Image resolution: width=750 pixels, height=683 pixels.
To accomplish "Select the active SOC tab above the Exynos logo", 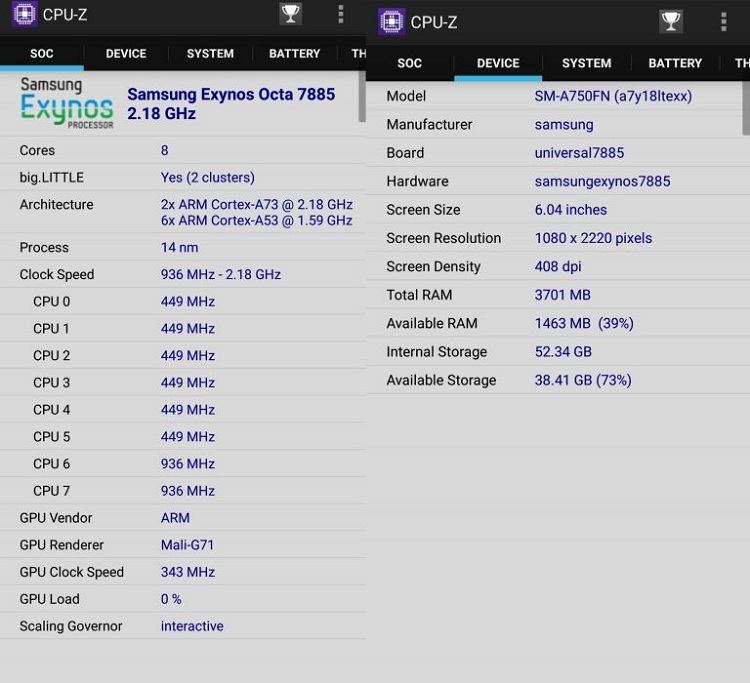I will [x=42, y=54].
